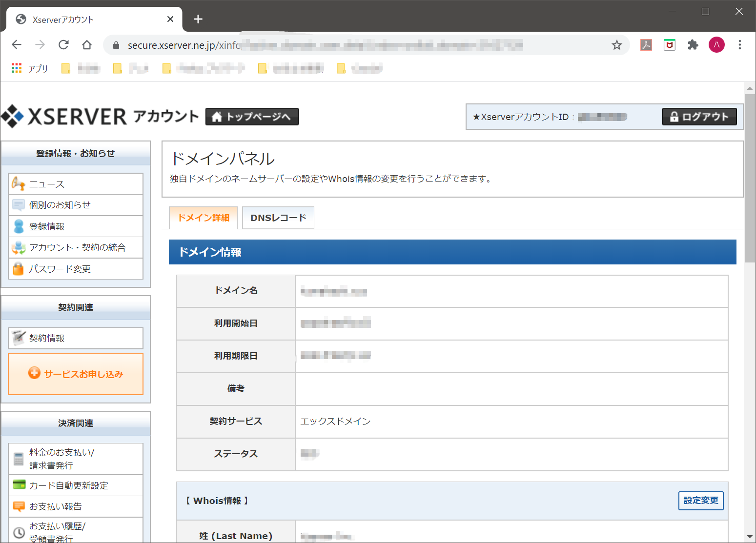
Task: Click the 利用期限日 row label
Action: point(236,356)
